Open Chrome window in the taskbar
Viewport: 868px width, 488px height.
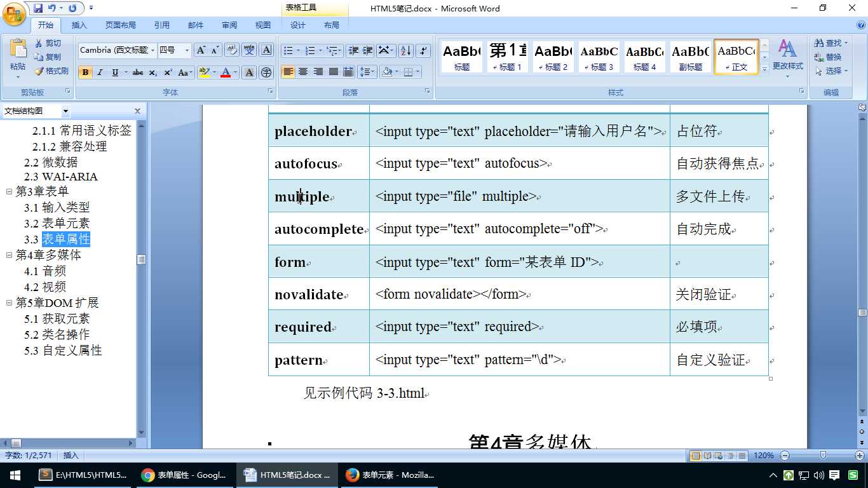[185, 475]
